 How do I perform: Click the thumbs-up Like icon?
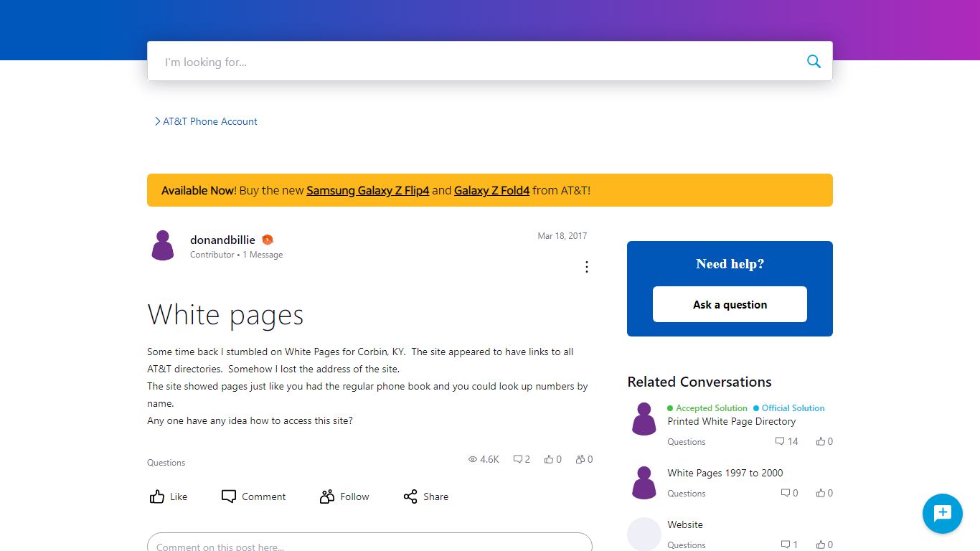(x=157, y=496)
